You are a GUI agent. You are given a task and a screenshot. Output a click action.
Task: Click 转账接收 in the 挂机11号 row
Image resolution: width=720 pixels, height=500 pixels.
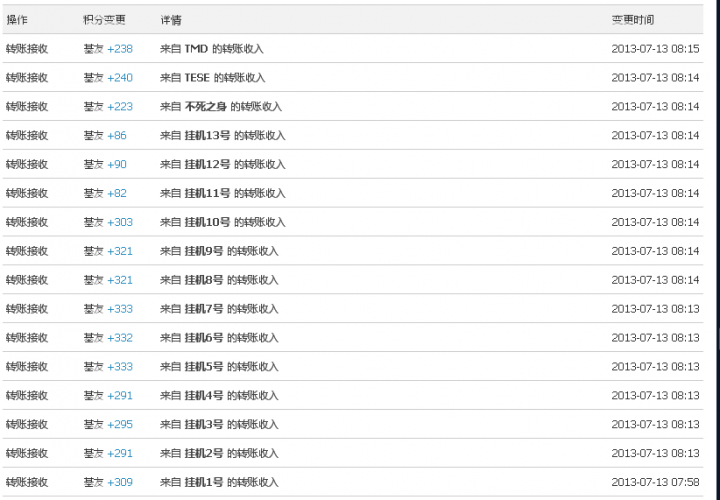tap(27, 193)
